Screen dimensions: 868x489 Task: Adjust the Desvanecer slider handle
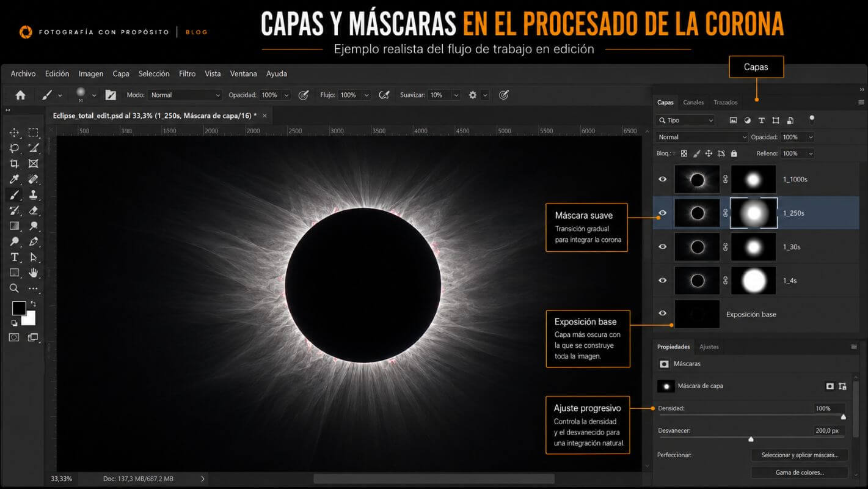751,439
